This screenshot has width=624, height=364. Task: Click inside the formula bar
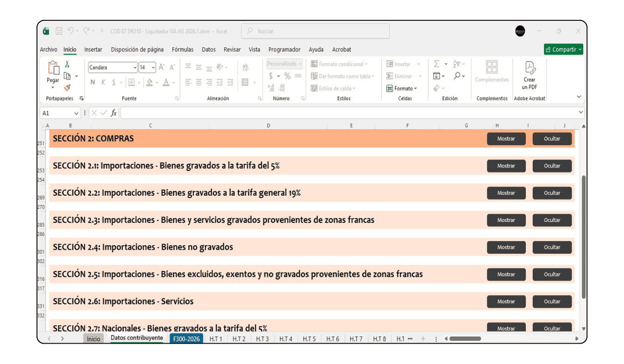pos(277,112)
